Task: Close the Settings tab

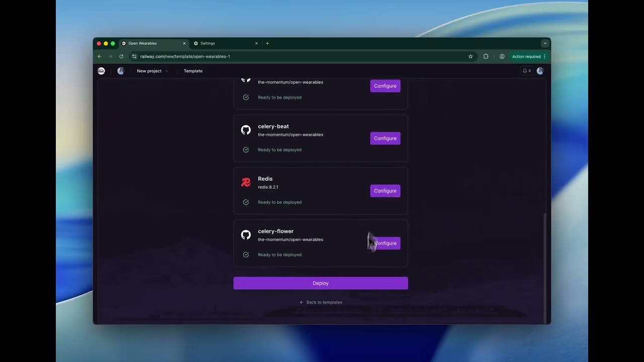Action: click(x=256, y=43)
